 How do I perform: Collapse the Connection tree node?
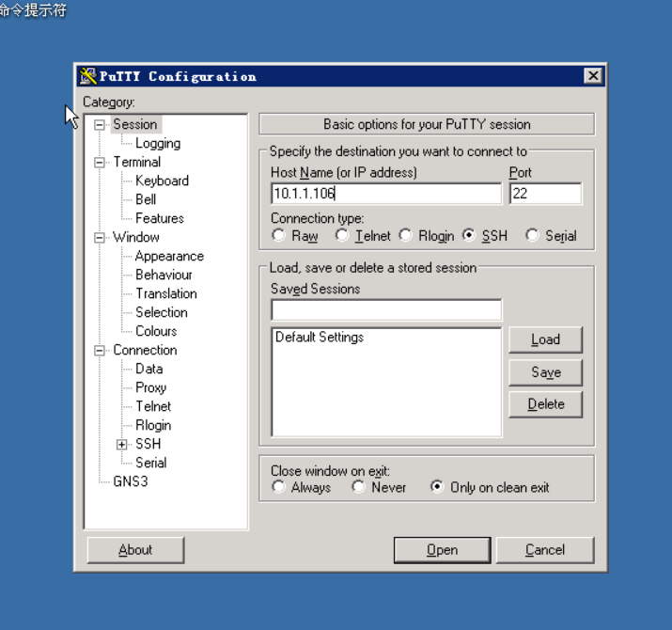tap(100, 351)
